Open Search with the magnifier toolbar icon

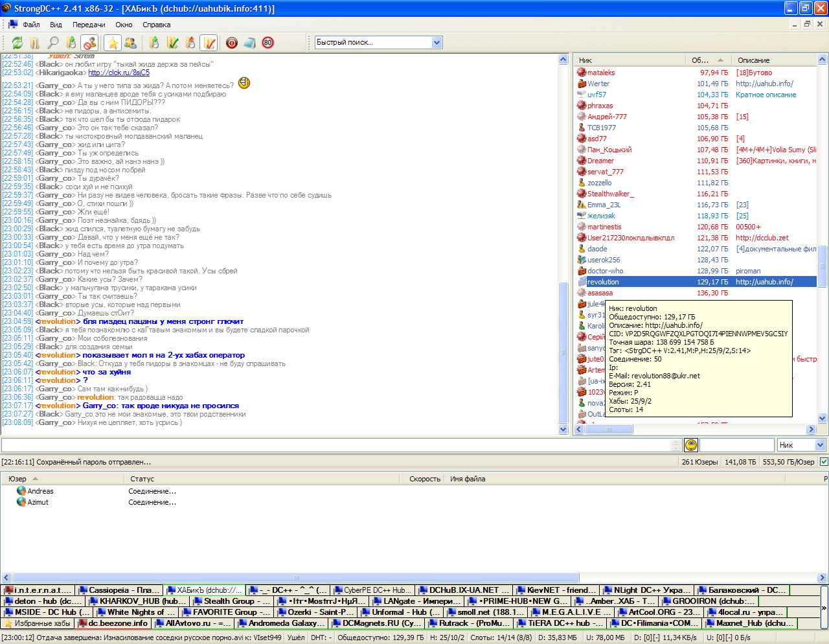point(53,43)
